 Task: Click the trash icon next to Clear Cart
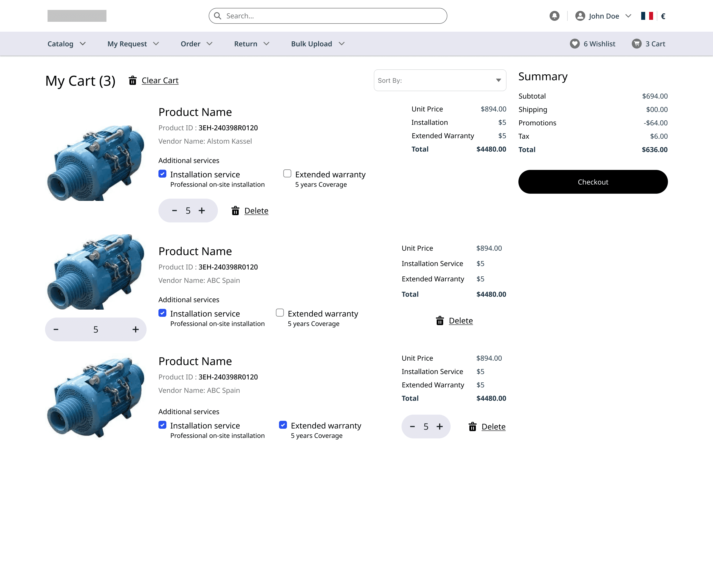click(133, 80)
